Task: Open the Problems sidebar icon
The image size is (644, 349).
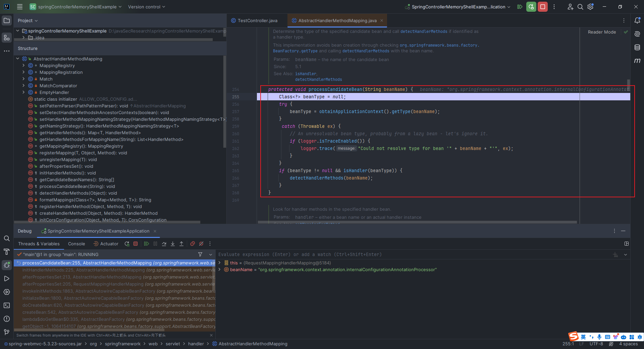Action: click(7, 319)
